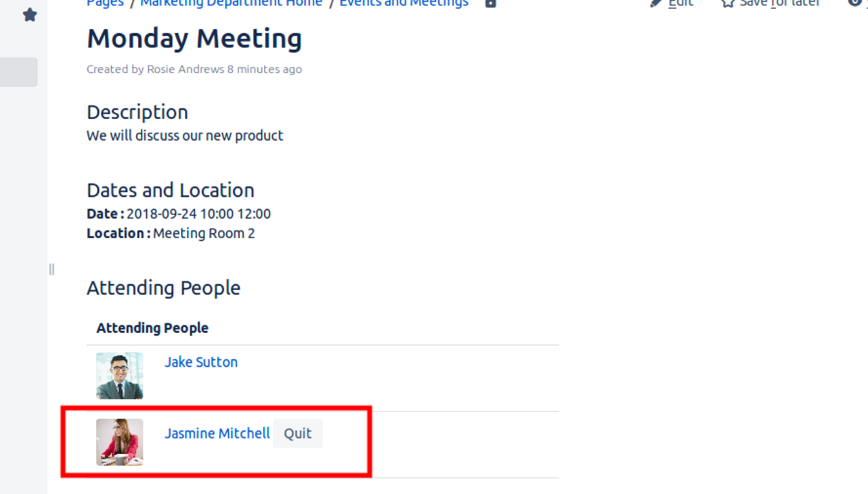Click the Monday Meeting page title

(x=194, y=39)
